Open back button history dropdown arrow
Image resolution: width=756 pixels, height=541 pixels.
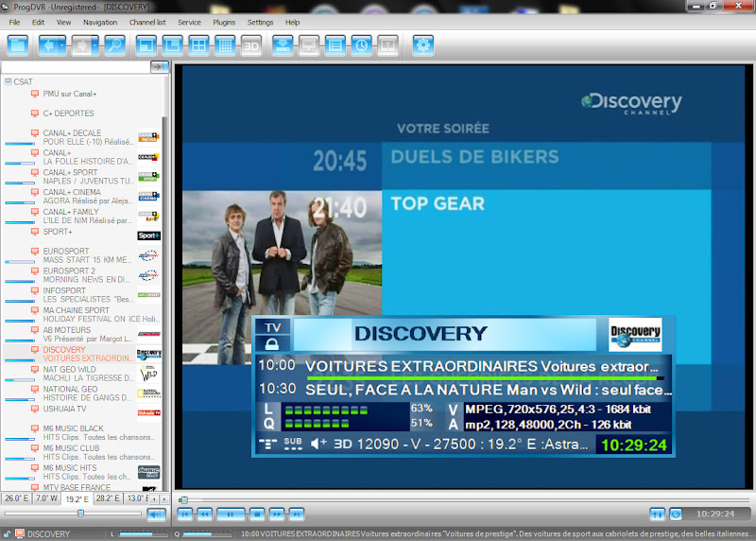click(x=62, y=45)
